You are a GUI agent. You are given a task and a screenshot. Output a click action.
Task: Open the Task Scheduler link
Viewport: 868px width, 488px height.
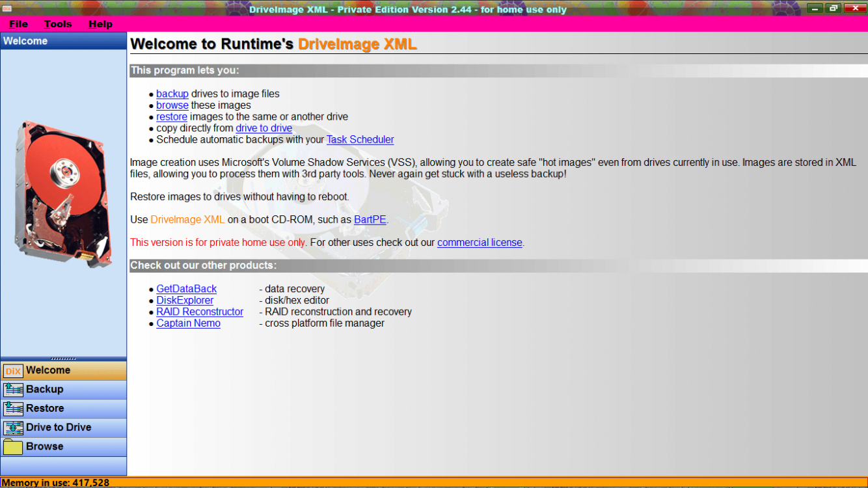360,140
